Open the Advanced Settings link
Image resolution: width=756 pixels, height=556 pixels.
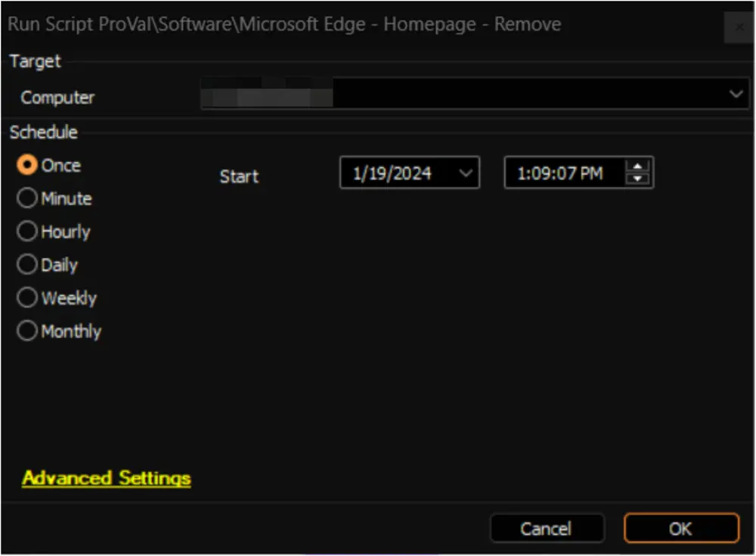[107, 478]
